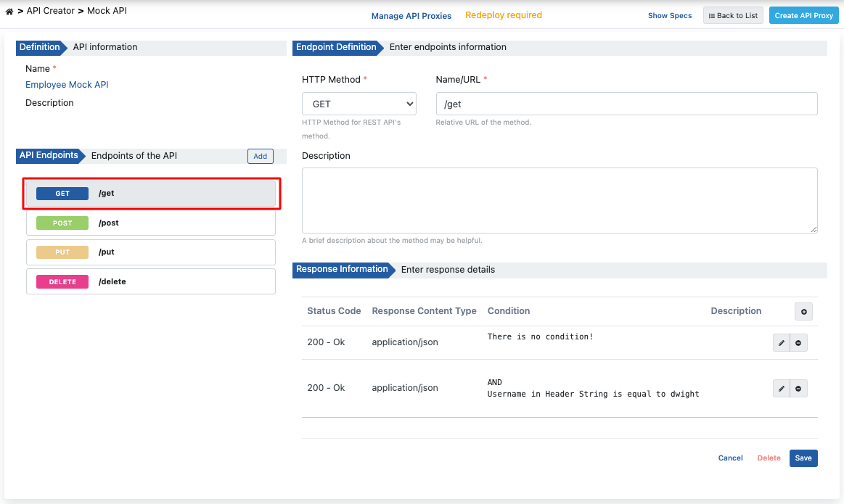Viewport: 844px width, 504px height.
Task: Remove the dwight condition response entry
Action: [x=798, y=388]
